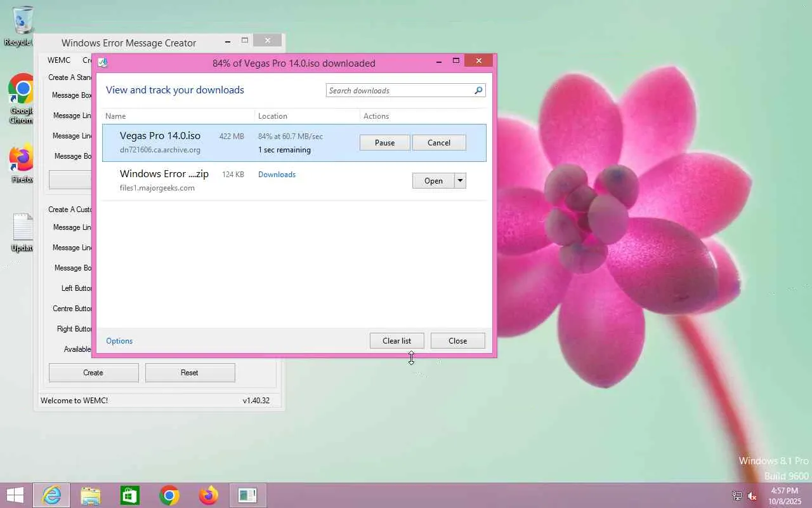812x508 pixels.
Task: Focus the Search downloads field
Action: [x=406, y=91]
